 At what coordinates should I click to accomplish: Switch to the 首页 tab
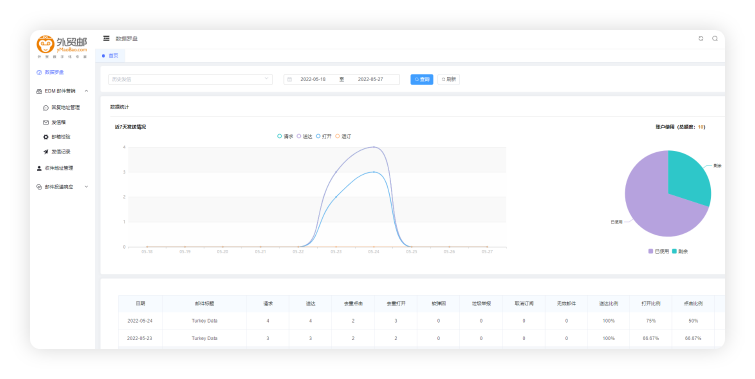point(110,56)
